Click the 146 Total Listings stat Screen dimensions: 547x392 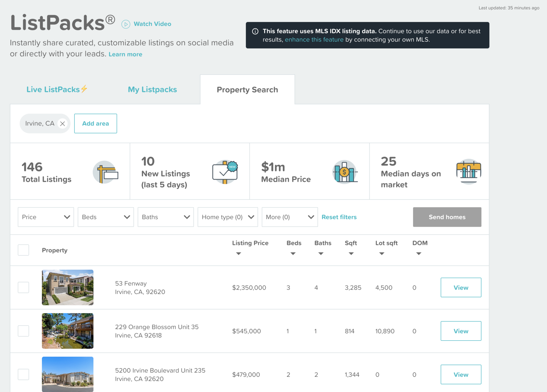point(47,172)
